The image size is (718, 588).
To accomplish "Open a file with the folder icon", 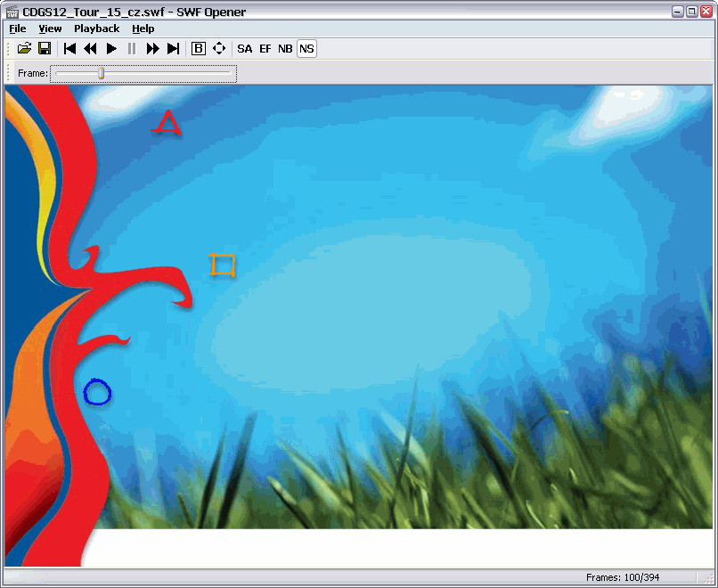I will click(24, 48).
